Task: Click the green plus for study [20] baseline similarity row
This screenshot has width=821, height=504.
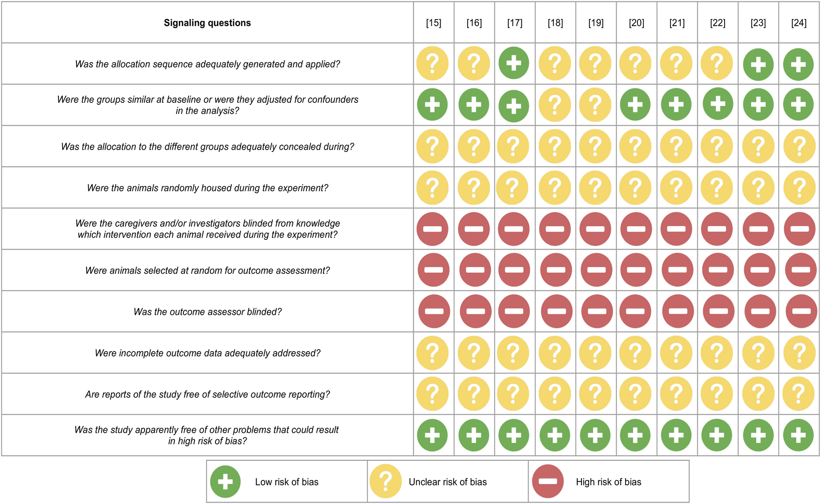Action: click(x=635, y=105)
